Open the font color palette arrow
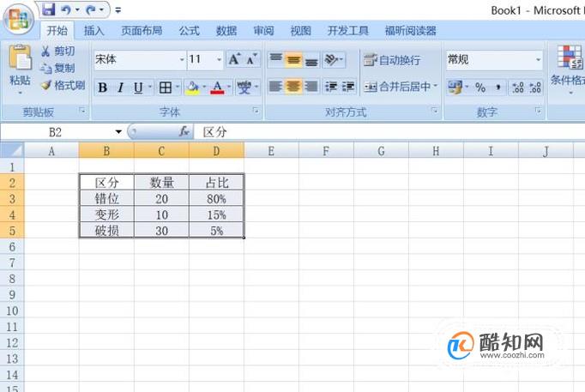 pyautogui.click(x=229, y=87)
